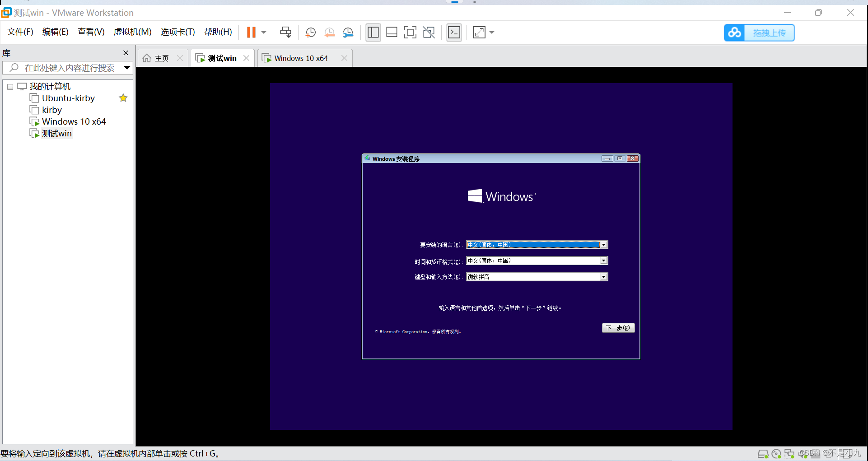Click the search magnifier icon in the library
Image resolution: width=868 pixels, height=461 pixels.
pyautogui.click(x=14, y=68)
